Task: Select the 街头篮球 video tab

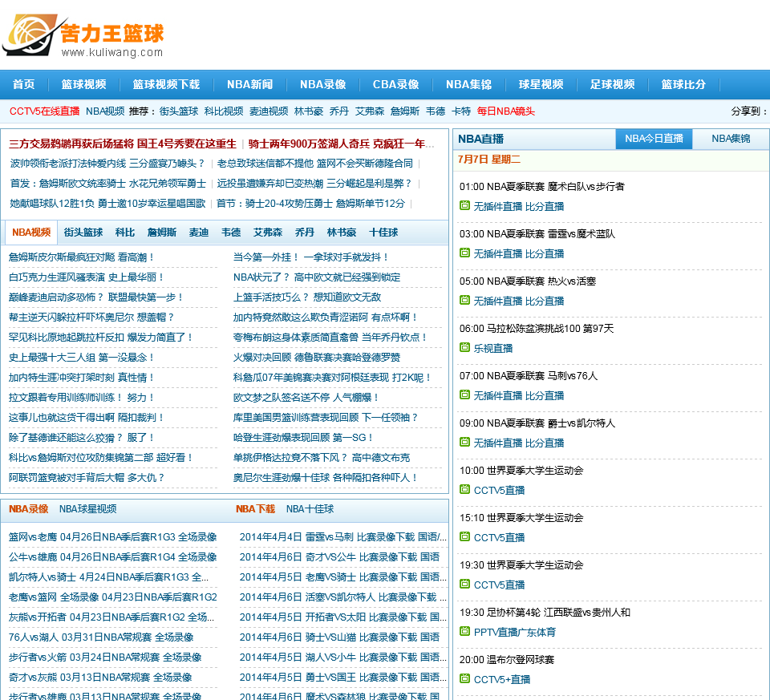Action: (x=83, y=233)
